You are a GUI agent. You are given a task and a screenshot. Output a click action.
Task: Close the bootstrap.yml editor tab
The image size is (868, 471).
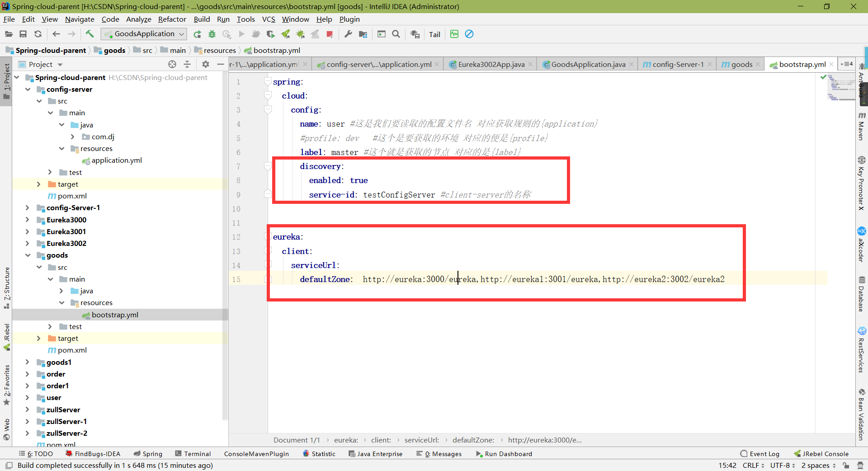831,64
